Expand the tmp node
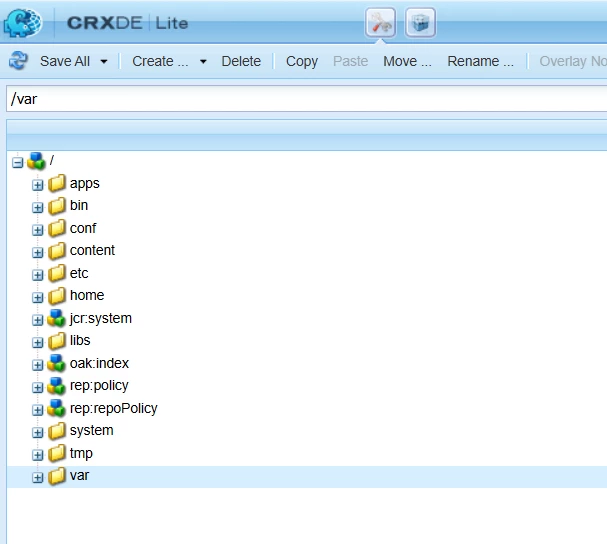Image resolution: width=607 pixels, height=544 pixels. [38, 455]
